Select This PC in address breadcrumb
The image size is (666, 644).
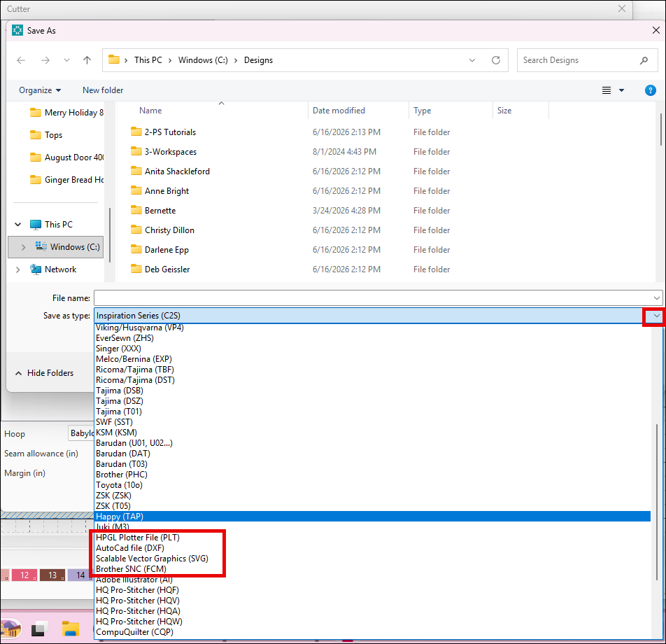[148, 60]
